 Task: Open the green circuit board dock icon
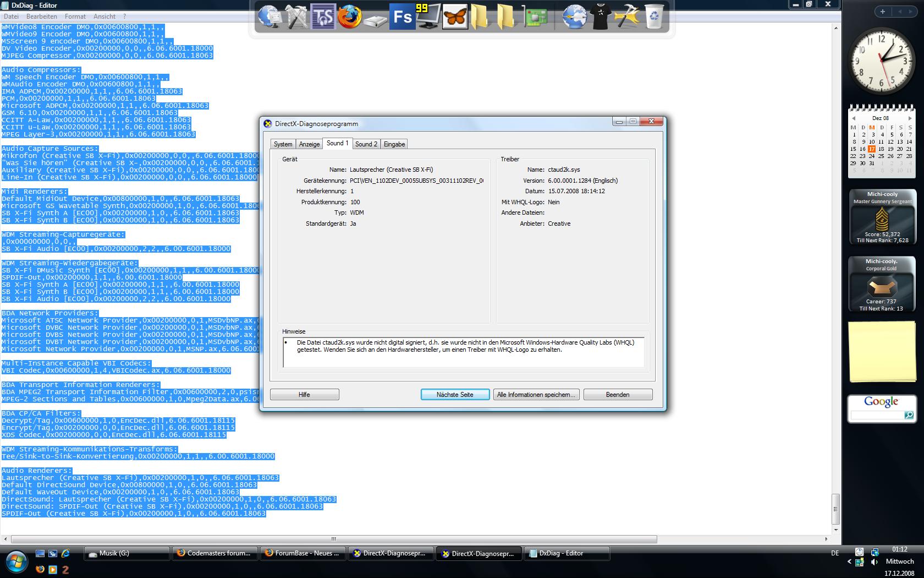click(536, 18)
